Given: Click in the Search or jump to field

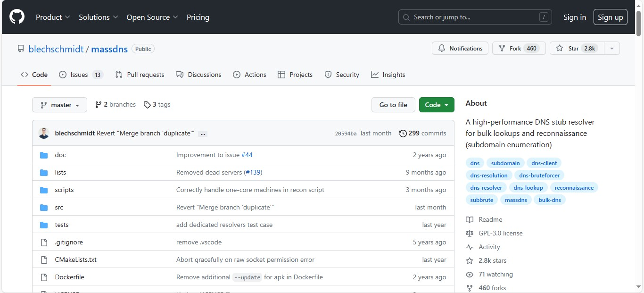Looking at the screenshot, I should [x=476, y=17].
